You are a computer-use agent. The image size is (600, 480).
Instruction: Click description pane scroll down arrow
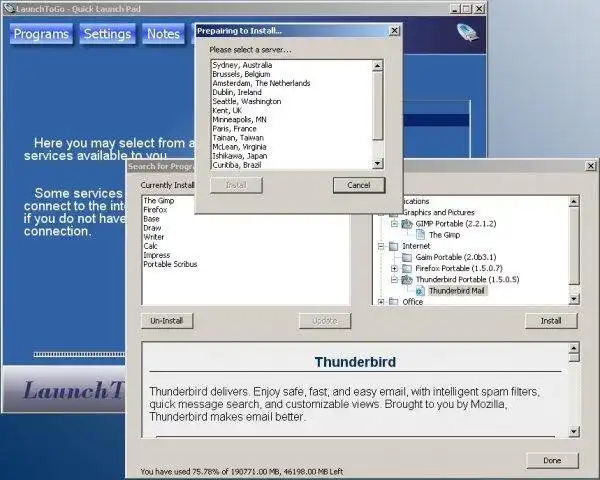click(x=574, y=432)
